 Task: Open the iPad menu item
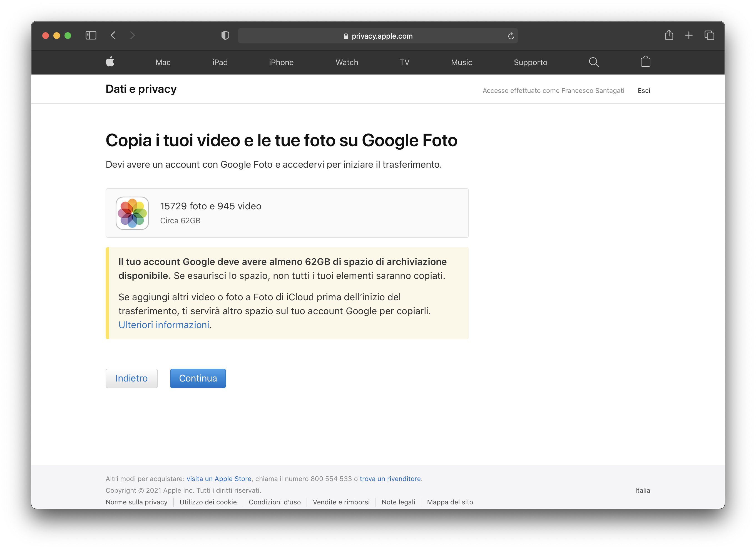220,62
